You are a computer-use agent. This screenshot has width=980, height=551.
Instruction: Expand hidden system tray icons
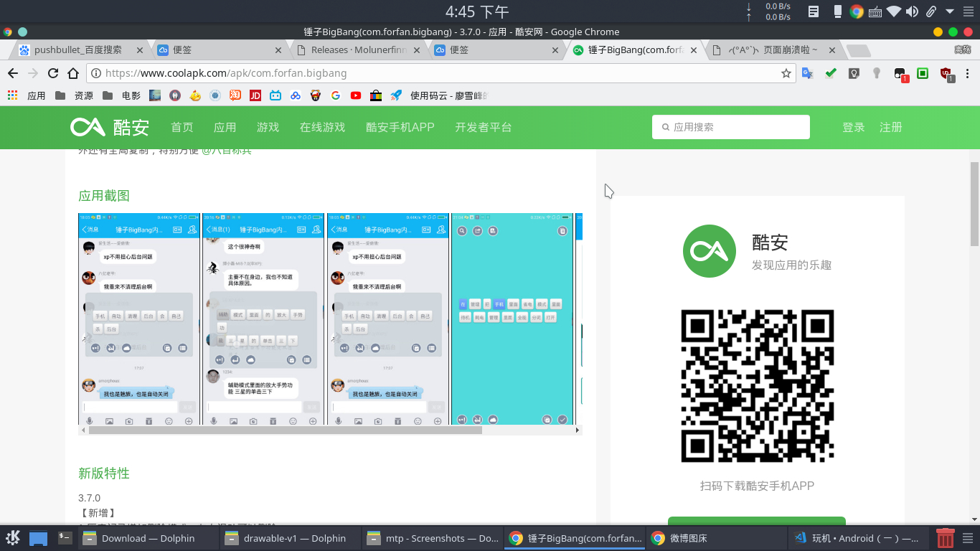950,11
